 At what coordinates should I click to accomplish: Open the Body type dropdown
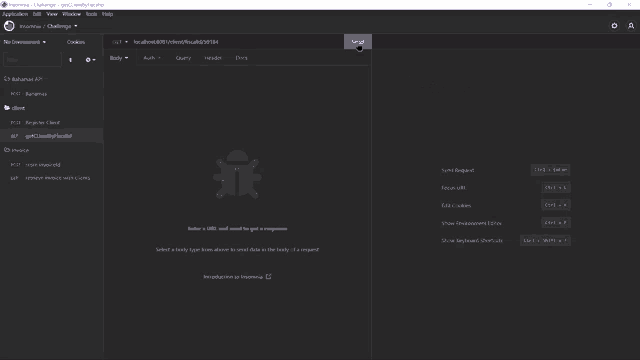click(x=119, y=58)
